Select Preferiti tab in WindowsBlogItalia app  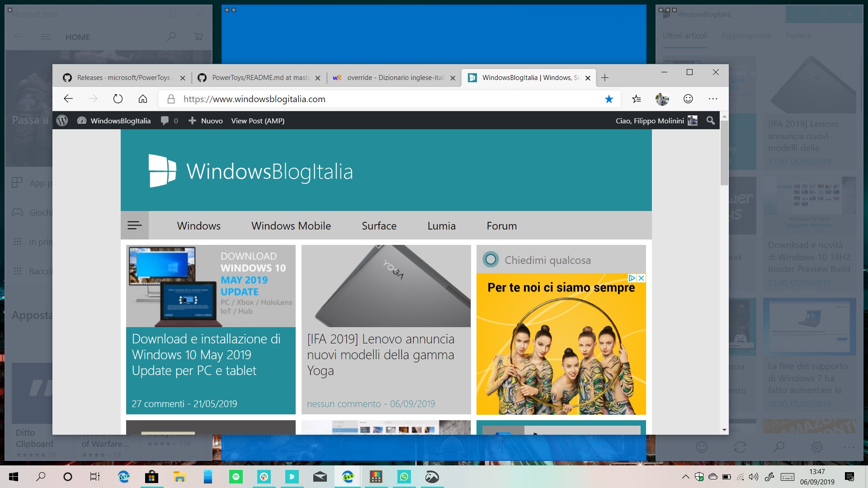click(799, 36)
